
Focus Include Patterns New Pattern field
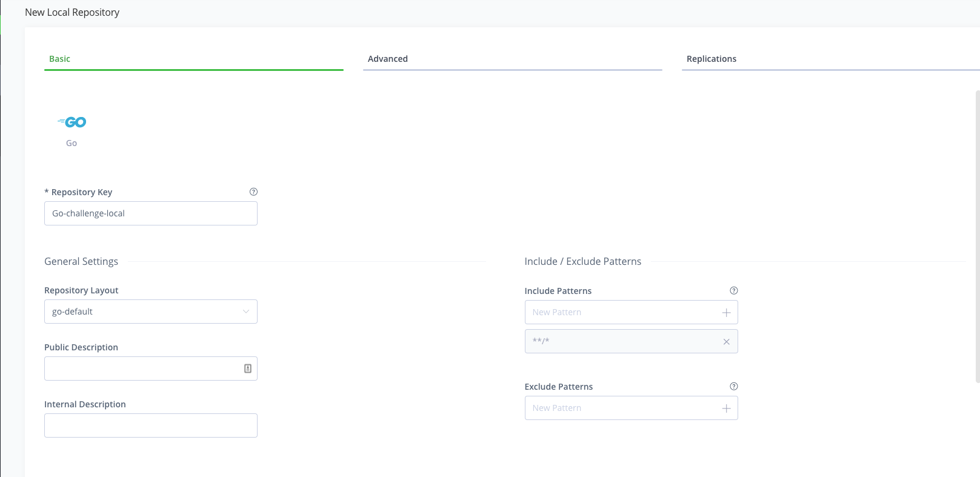pyautogui.click(x=621, y=313)
